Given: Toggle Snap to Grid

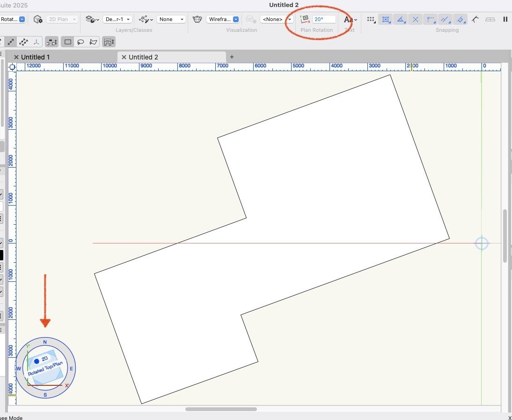Looking at the screenshot, I should [371, 19].
